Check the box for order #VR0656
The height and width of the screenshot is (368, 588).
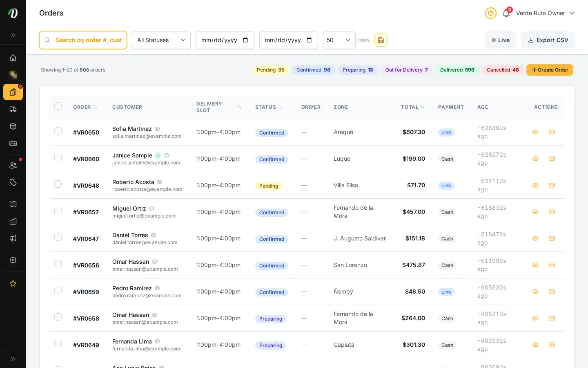(x=58, y=264)
